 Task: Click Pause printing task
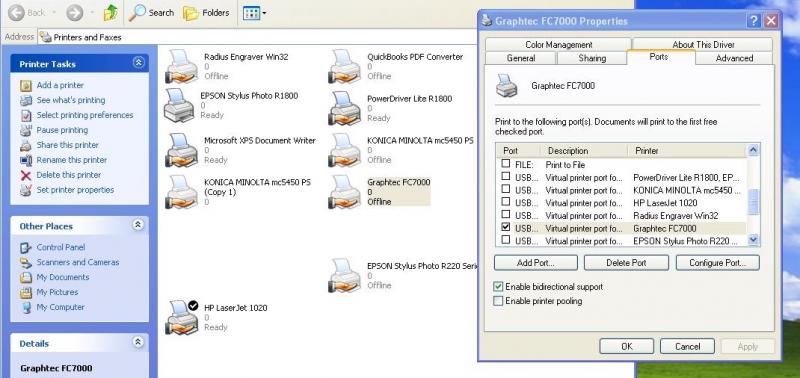(x=62, y=130)
